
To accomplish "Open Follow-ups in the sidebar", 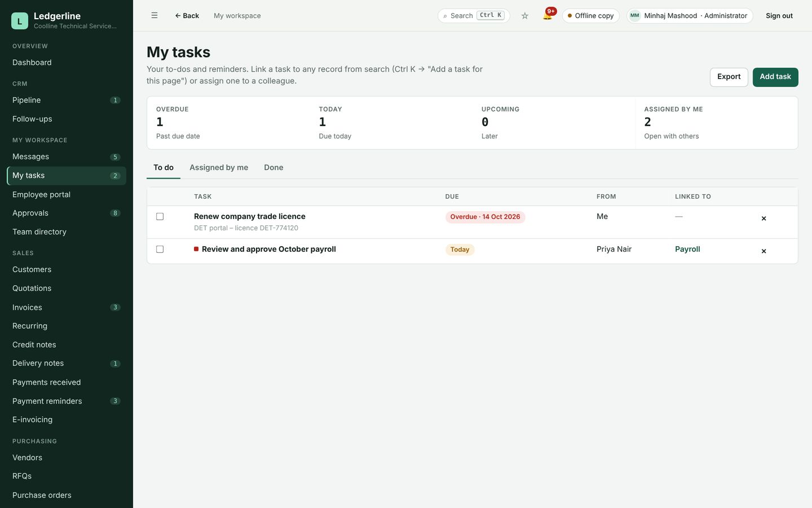I will pyautogui.click(x=67, y=119).
